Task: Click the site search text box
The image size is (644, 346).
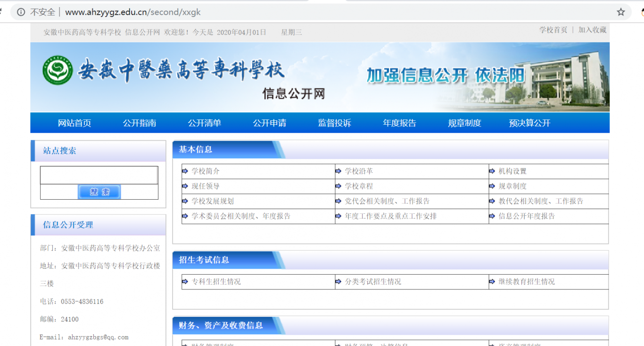Action: coord(99,175)
